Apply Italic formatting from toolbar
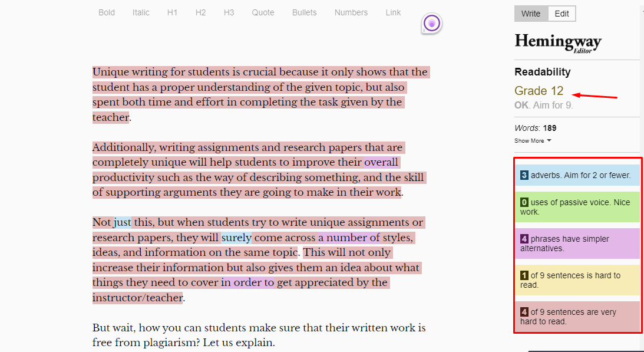The height and width of the screenshot is (352, 644). (x=141, y=12)
